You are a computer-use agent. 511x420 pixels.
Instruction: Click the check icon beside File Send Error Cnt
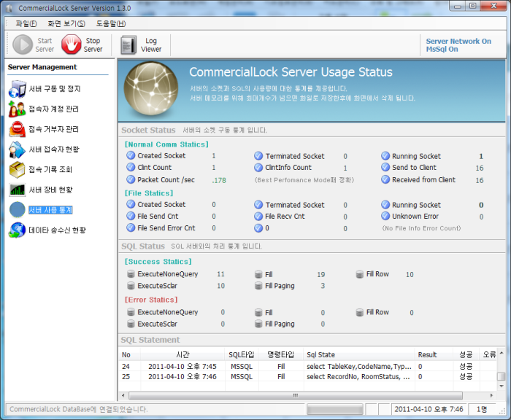[x=131, y=228]
